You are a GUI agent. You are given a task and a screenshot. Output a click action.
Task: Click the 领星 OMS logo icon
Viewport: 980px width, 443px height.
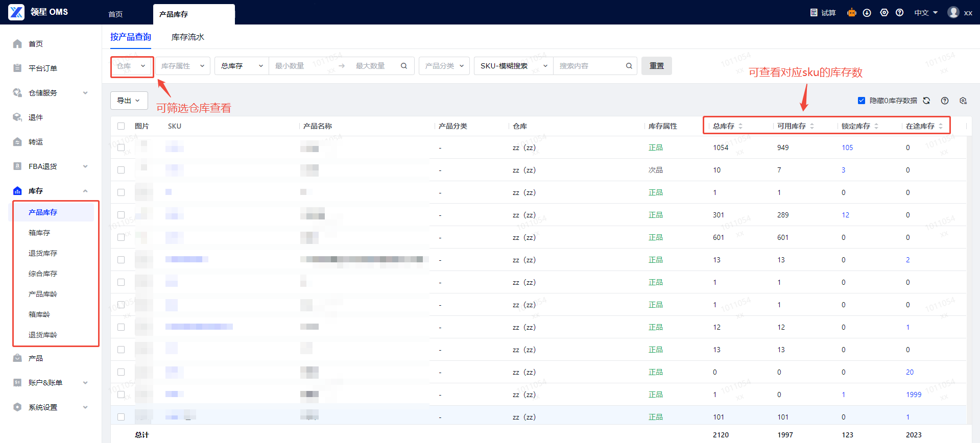pyautogui.click(x=16, y=12)
